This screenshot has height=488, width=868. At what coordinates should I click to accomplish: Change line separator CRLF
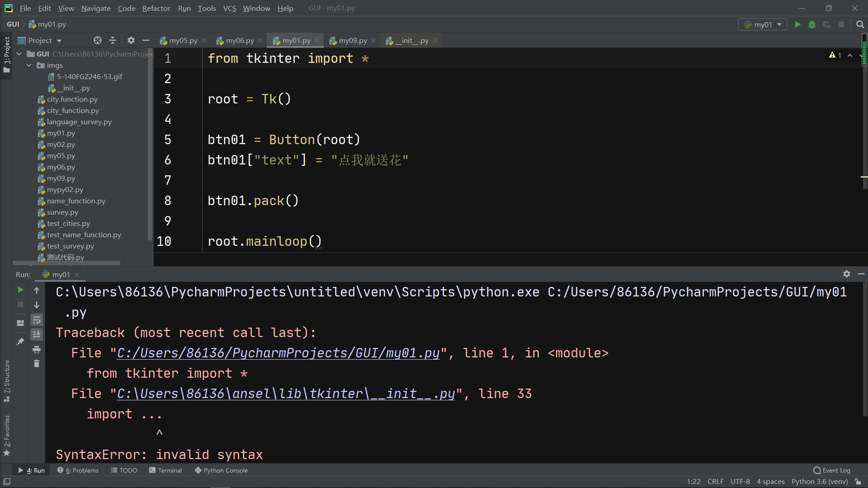tap(715, 482)
